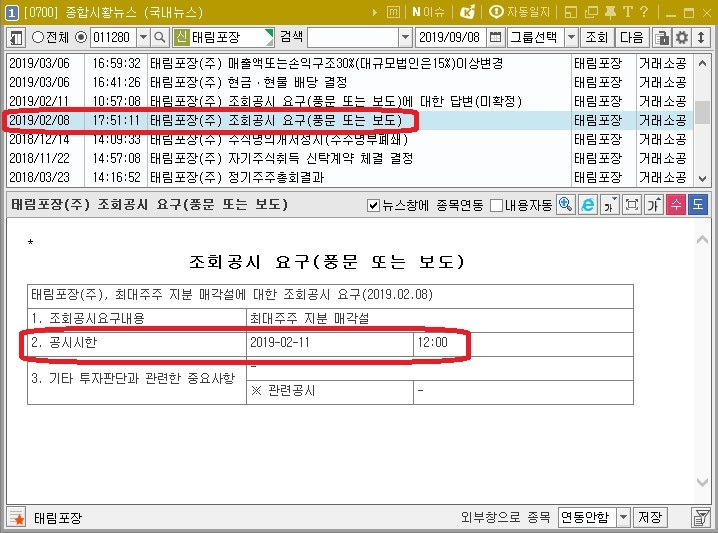This screenshot has height=533, width=718.
Task: Click the K logo icon in the title bar
Action: 468,12
